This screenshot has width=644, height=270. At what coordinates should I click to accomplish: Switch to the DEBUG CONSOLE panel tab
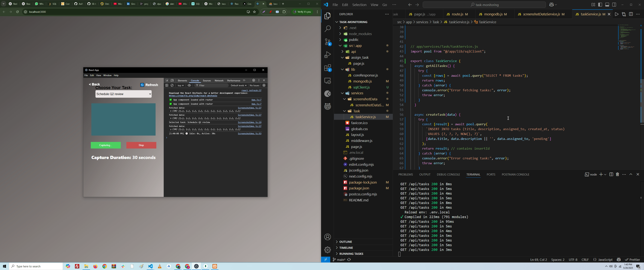pos(448,175)
